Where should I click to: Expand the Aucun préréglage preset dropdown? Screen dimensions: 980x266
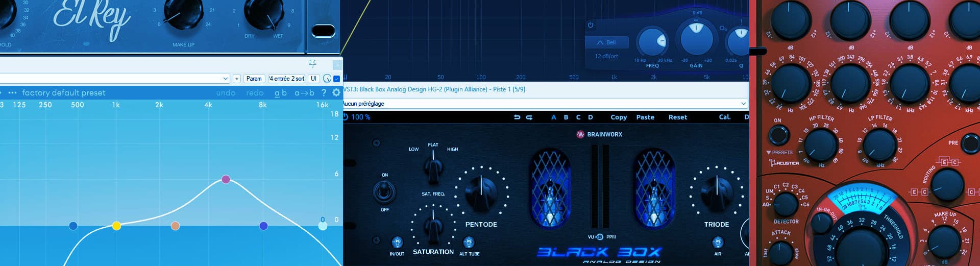point(743,104)
